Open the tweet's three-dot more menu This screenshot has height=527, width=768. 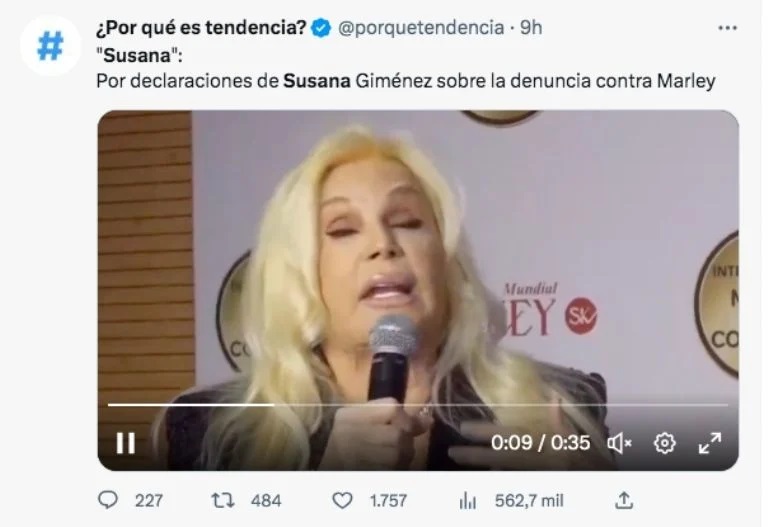[727, 28]
